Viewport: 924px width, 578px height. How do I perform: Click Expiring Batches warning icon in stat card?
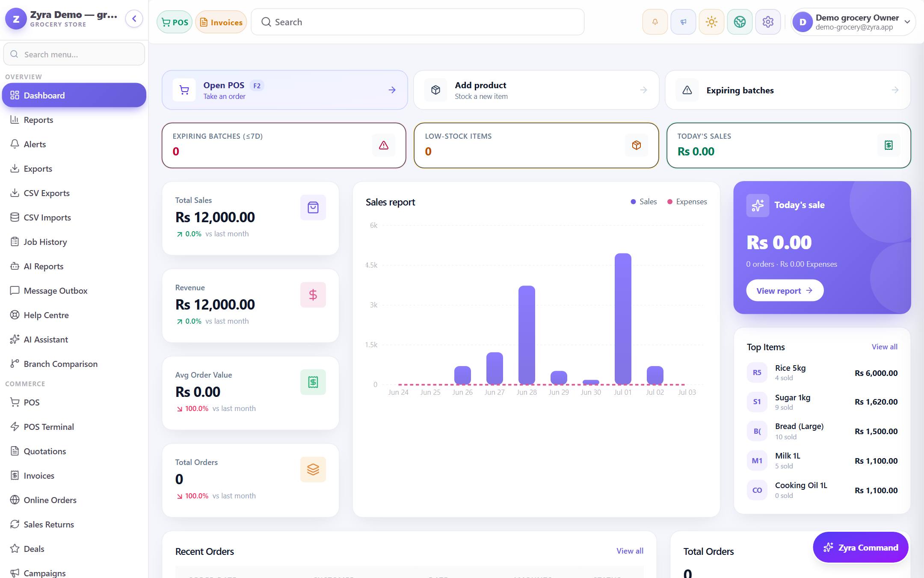(x=384, y=146)
